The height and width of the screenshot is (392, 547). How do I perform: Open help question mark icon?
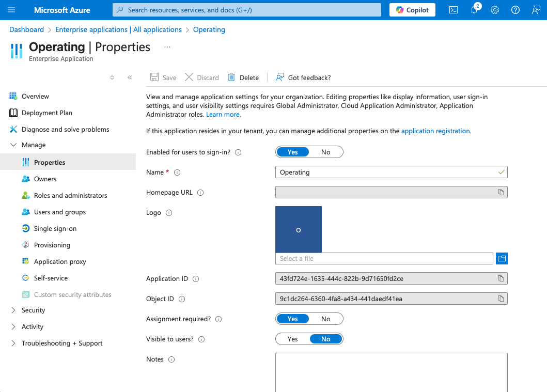515,10
